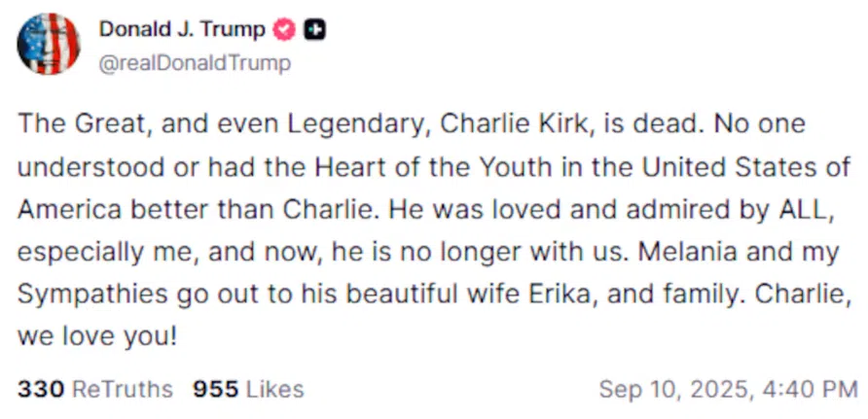The image size is (868, 419).
Task: View the 955 Likes list
Action: (x=248, y=390)
